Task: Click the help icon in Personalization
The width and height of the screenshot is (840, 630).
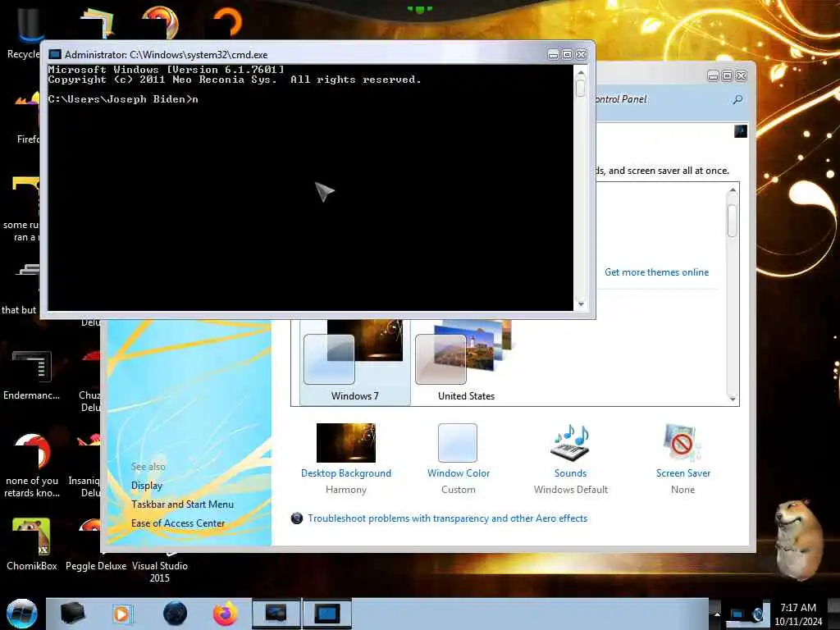Action: point(741,131)
